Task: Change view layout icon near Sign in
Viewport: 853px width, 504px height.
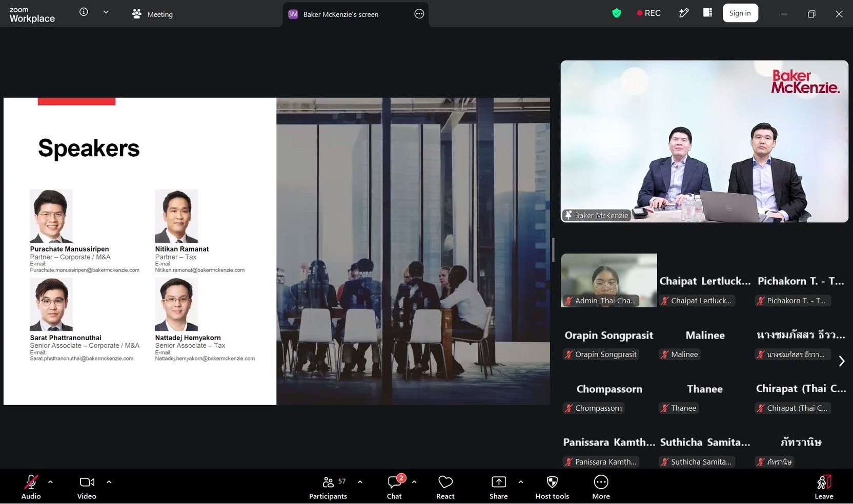Action: point(707,13)
